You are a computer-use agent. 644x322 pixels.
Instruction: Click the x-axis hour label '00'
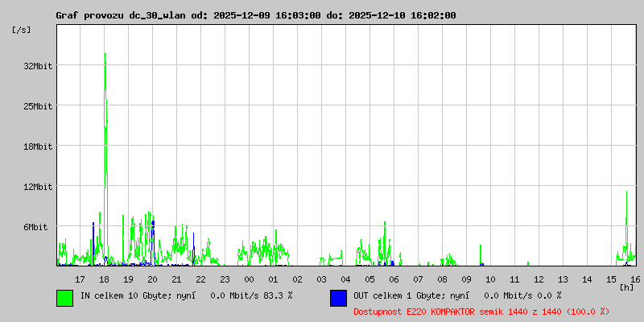click(x=249, y=279)
